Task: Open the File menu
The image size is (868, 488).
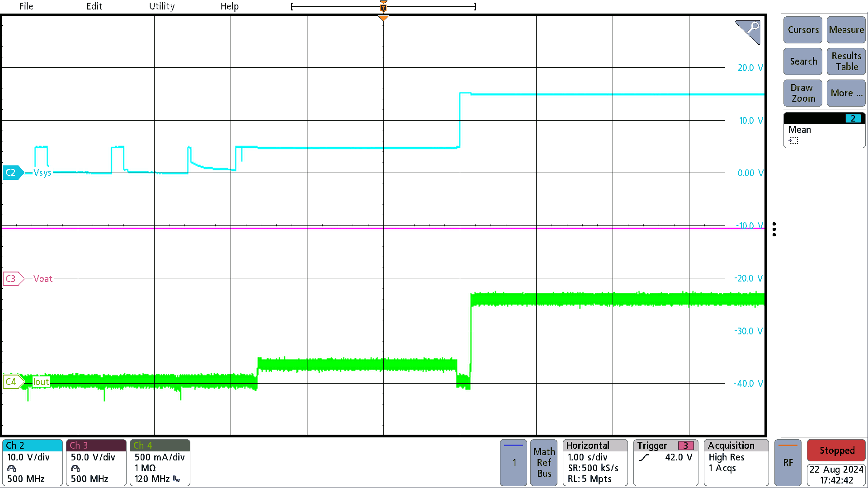Action: click(26, 6)
